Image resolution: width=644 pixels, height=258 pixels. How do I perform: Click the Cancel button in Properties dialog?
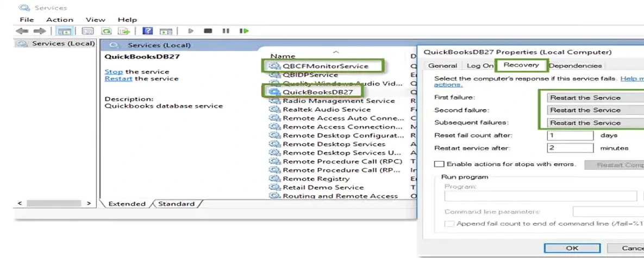(x=627, y=248)
